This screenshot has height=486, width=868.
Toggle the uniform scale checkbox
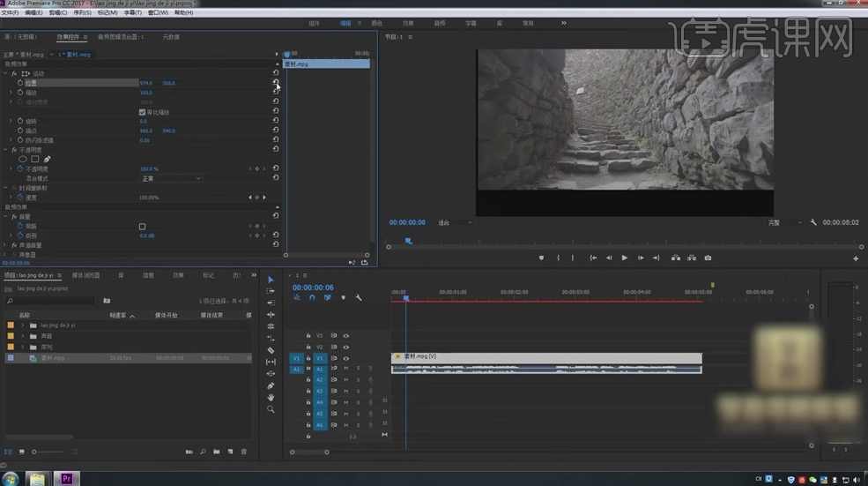point(143,112)
